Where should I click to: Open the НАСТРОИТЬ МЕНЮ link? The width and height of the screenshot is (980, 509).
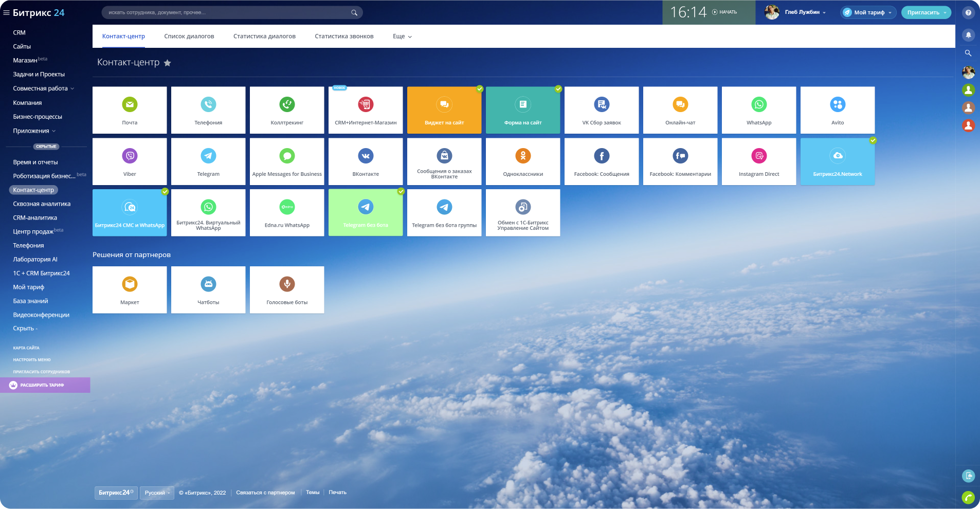point(32,360)
